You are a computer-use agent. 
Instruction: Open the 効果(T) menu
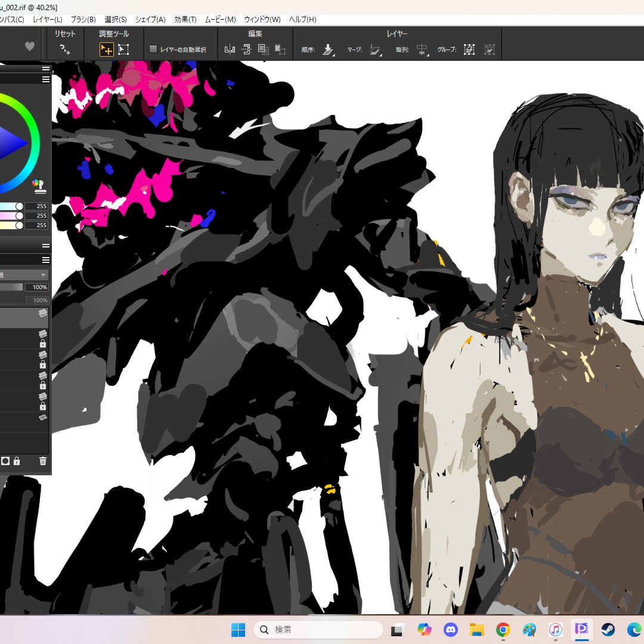pos(185,19)
